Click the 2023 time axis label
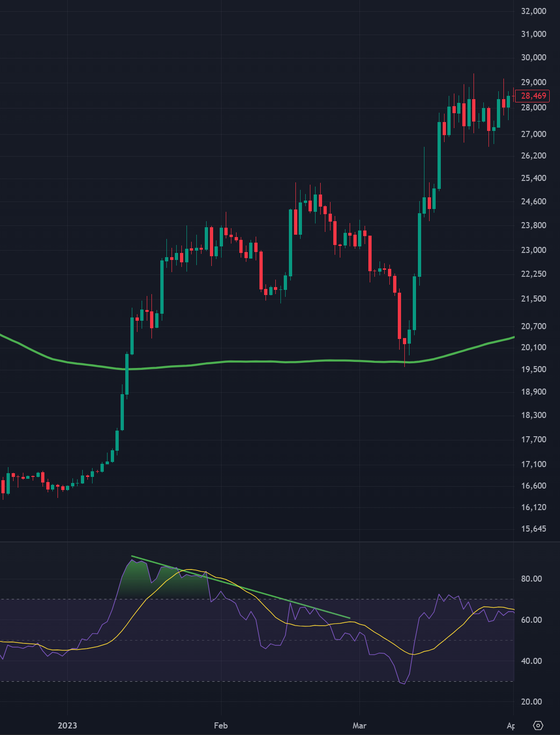This screenshot has width=560, height=735. point(67,726)
